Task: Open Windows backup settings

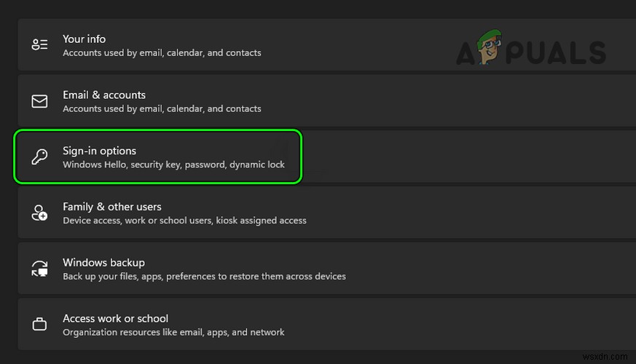Action: (103, 263)
